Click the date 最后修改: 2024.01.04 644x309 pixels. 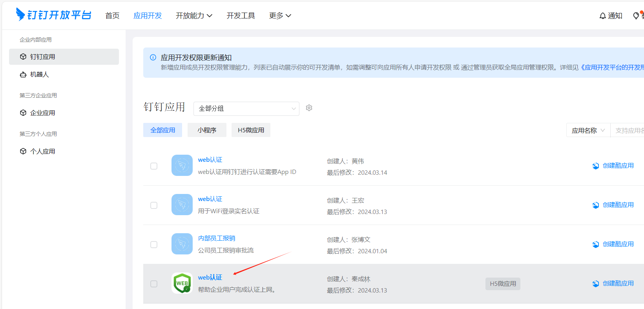coord(357,251)
